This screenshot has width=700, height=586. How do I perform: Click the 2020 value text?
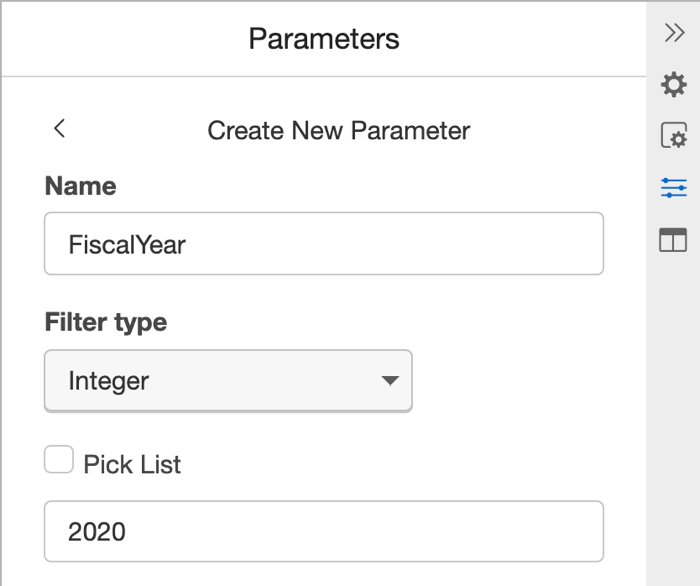(97, 531)
